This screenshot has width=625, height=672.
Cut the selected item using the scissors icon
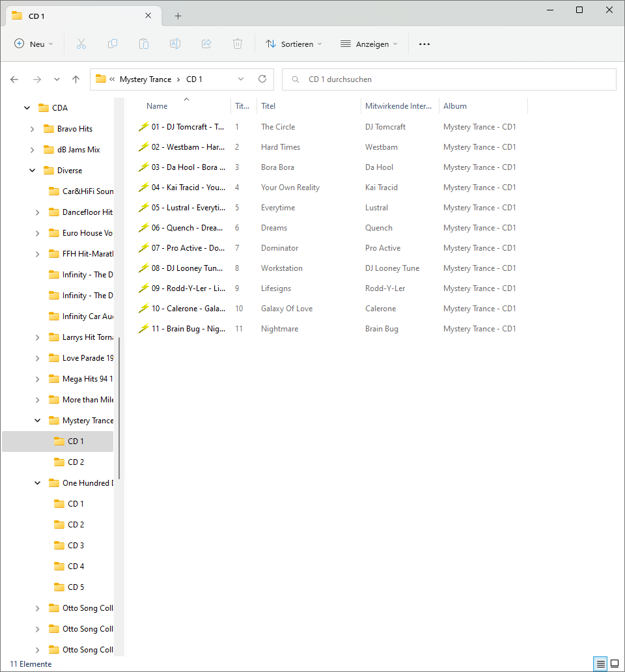pyautogui.click(x=81, y=44)
